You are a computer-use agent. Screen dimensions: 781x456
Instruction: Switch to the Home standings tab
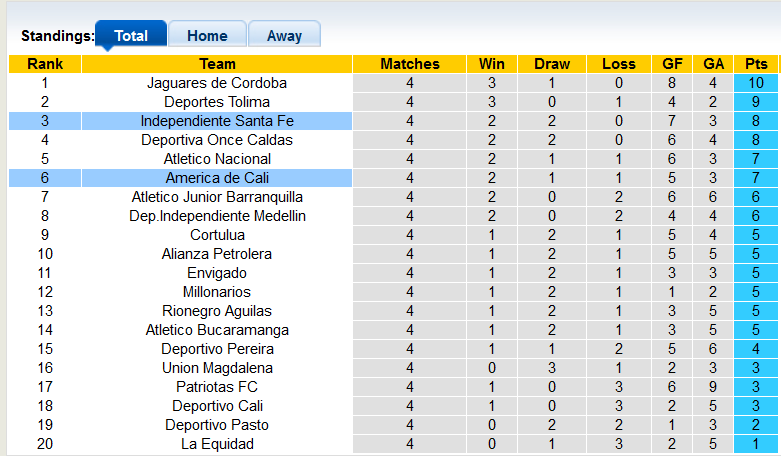click(207, 35)
